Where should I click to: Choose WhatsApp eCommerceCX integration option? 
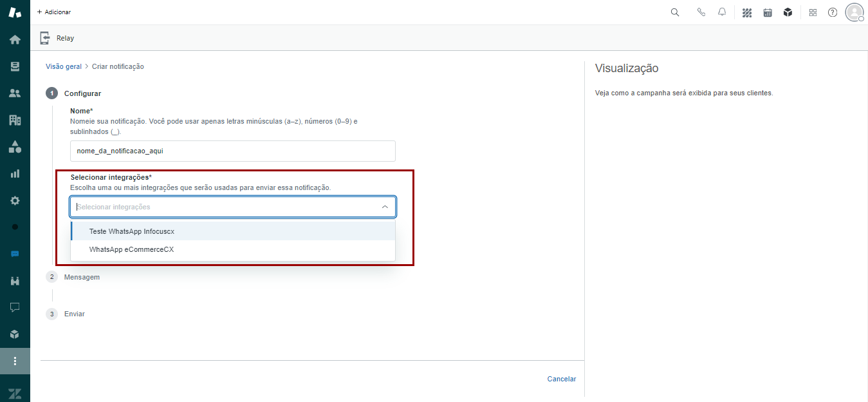pyautogui.click(x=132, y=249)
